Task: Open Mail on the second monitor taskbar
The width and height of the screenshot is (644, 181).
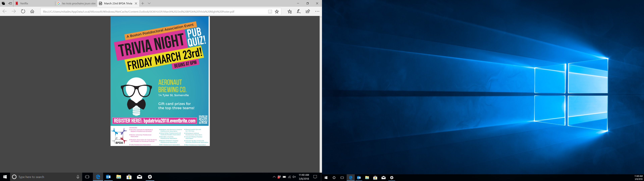Action: click(384, 177)
